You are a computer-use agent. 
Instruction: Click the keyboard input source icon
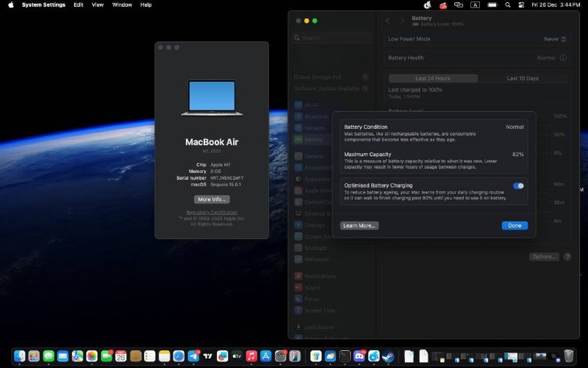pos(475,5)
